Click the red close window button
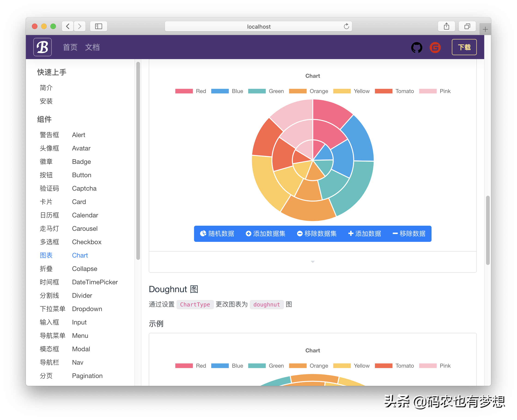Image resolution: width=517 pixels, height=420 pixels. pyautogui.click(x=35, y=26)
